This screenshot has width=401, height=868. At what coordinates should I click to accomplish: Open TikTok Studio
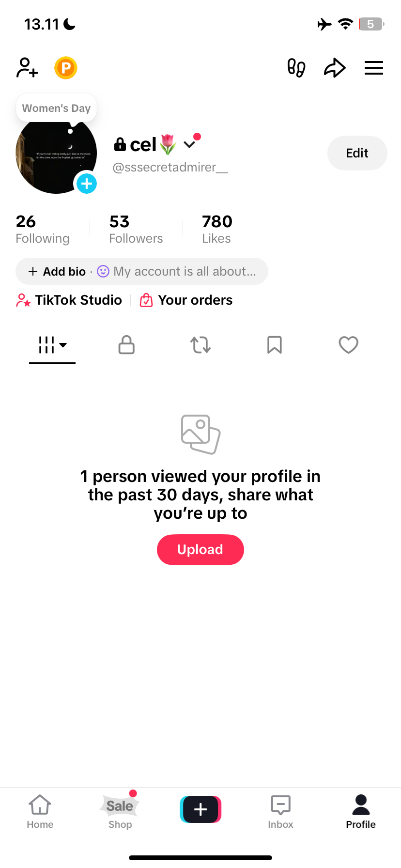(x=69, y=300)
